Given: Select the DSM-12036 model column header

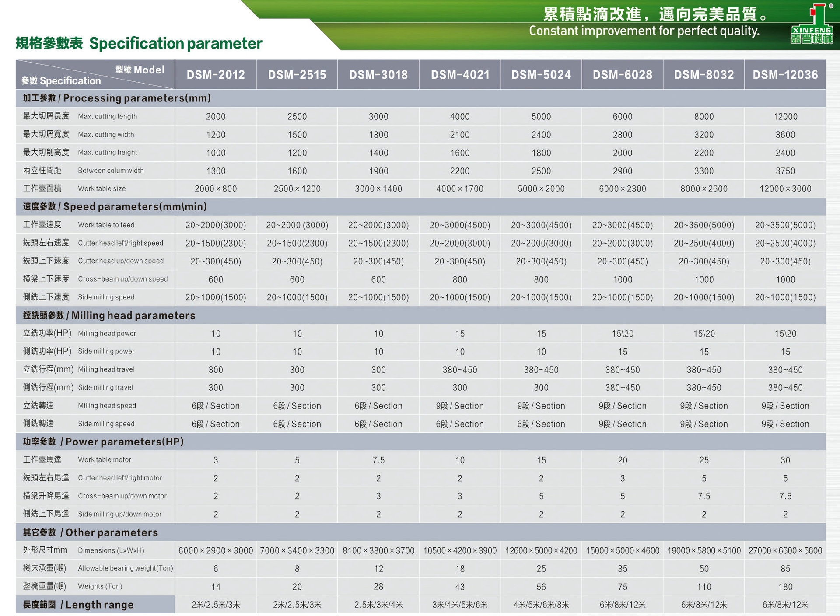Looking at the screenshot, I should point(785,75).
